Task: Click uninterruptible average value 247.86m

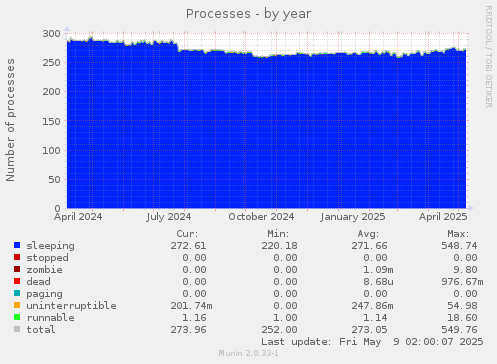Action: [372, 306]
